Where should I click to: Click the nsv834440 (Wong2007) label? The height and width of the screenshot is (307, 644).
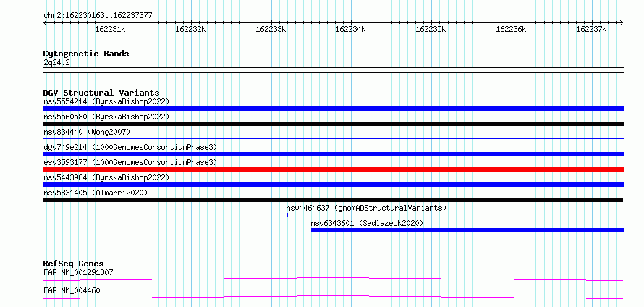click(87, 132)
